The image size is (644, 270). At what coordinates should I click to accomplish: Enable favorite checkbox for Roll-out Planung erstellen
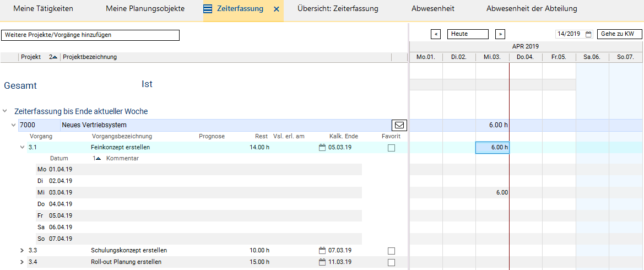(391, 262)
